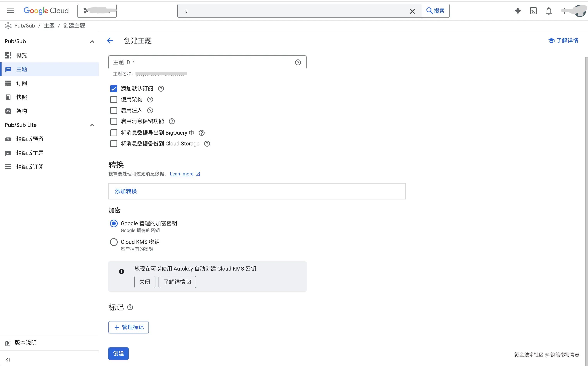Select 精简版主题 in the sidebar
The height and width of the screenshot is (366, 588).
30,153
